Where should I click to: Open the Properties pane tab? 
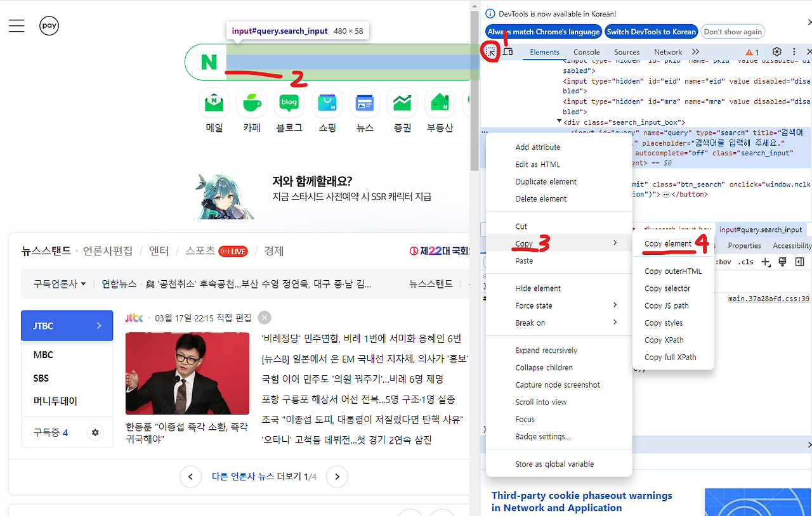[x=745, y=245]
